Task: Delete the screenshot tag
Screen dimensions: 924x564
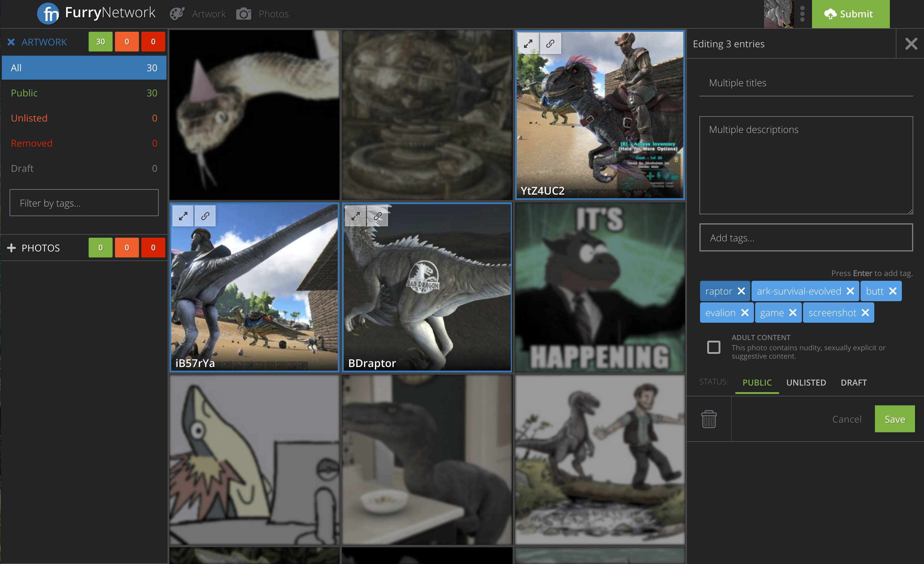Action: pos(866,313)
